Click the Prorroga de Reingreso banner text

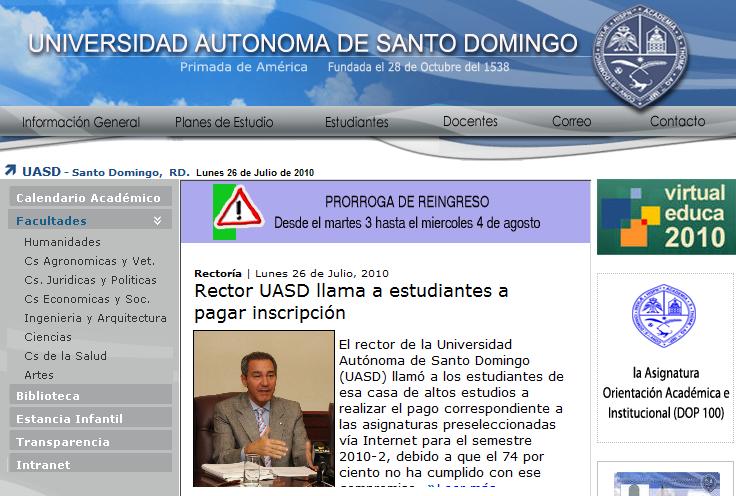point(407,212)
